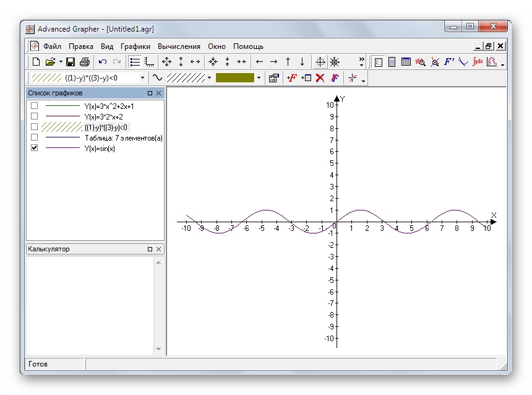
Task: Click the axes display toolbar icon
Action: pyautogui.click(x=149, y=62)
